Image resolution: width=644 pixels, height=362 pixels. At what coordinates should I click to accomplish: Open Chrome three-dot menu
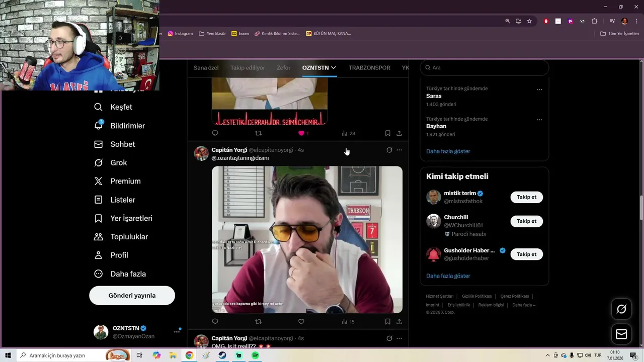[636, 21]
